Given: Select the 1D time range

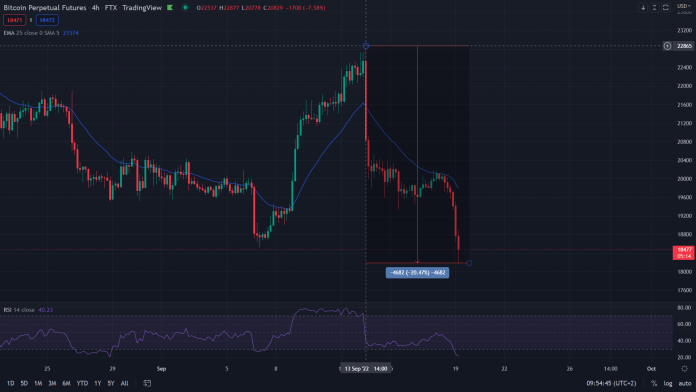Looking at the screenshot, I should (10, 383).
